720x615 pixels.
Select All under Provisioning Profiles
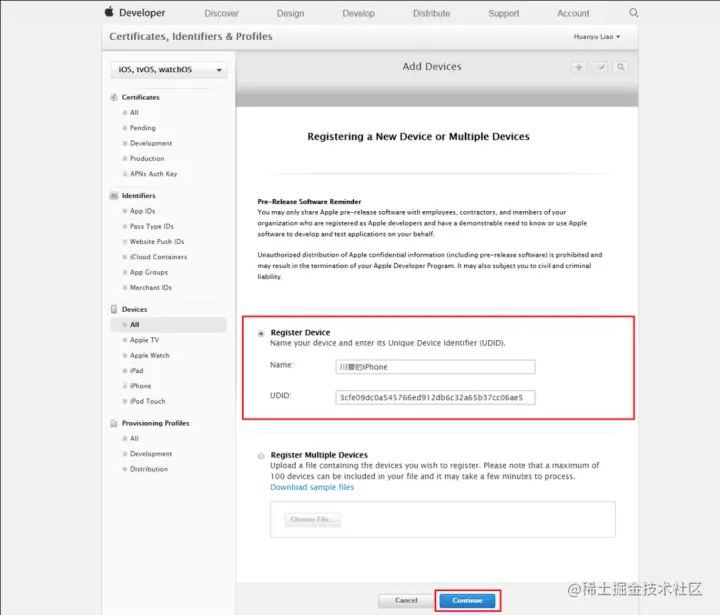134,439
